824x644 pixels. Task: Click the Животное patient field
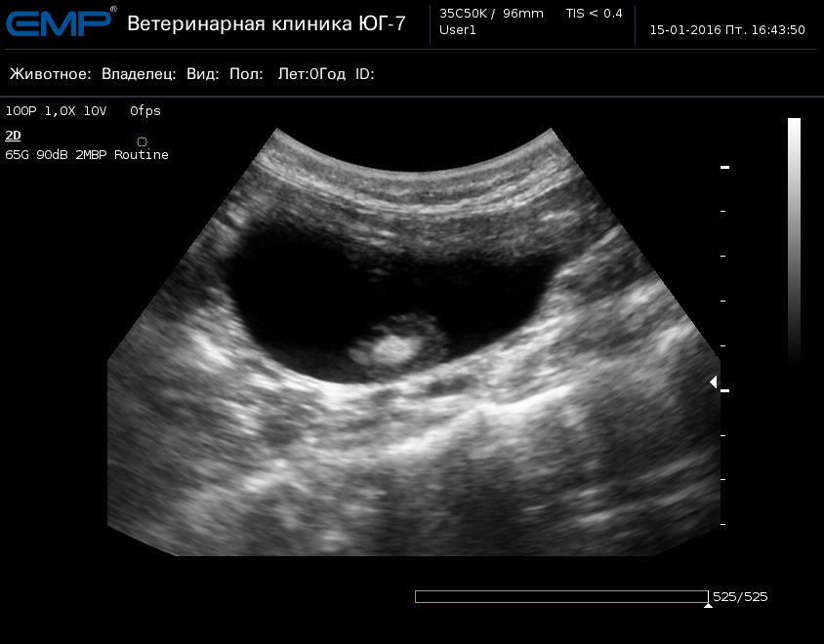pyautogui.click(x=51, y=74)
